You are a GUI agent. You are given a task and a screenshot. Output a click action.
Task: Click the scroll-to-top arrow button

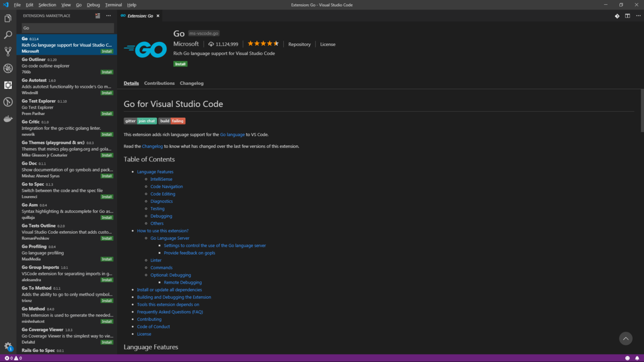tap(626, 338)
